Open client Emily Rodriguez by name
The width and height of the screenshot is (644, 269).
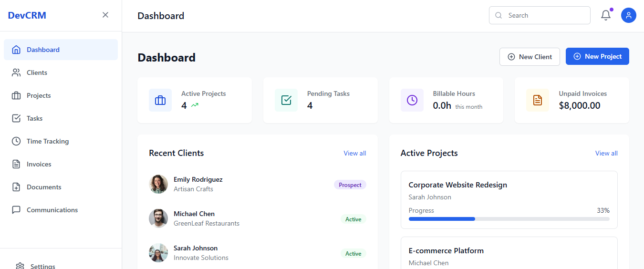tap(198, 179)
